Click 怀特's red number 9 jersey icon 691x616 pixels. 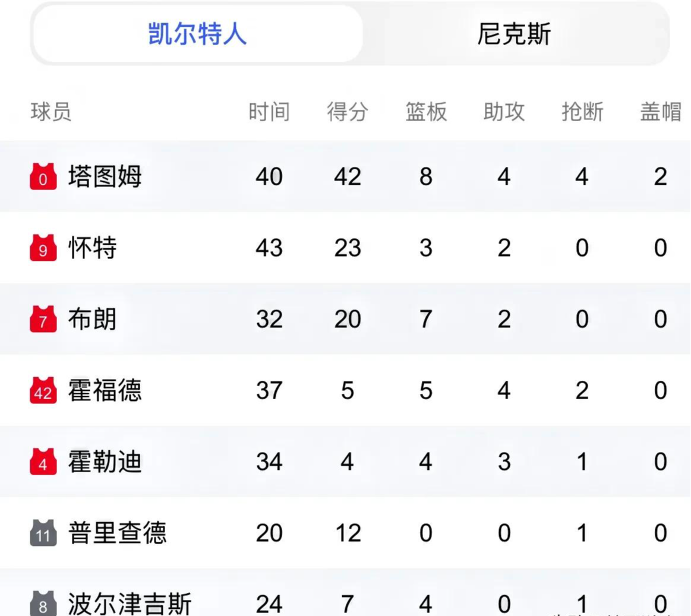(43, 248)
